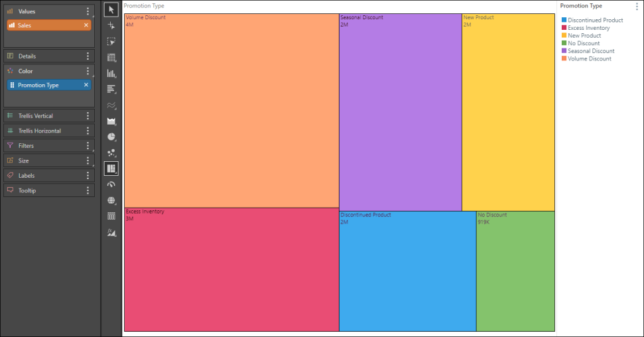Image resolution: width=644 pixels, height=337 pixels.
Task: Click the treemap visualization icon
Action: click(x=111, y=168)
